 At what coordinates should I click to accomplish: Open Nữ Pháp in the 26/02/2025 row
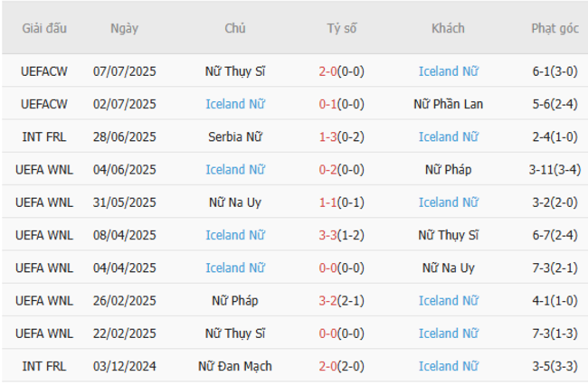coord(235,300)
